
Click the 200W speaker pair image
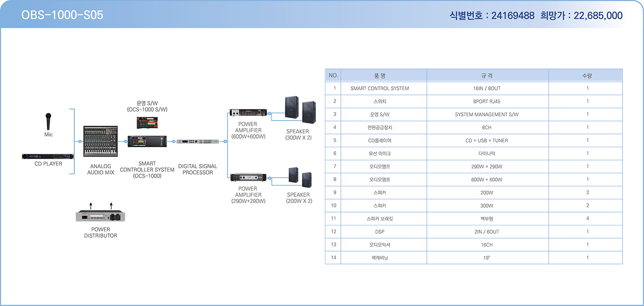pos(300,177)
